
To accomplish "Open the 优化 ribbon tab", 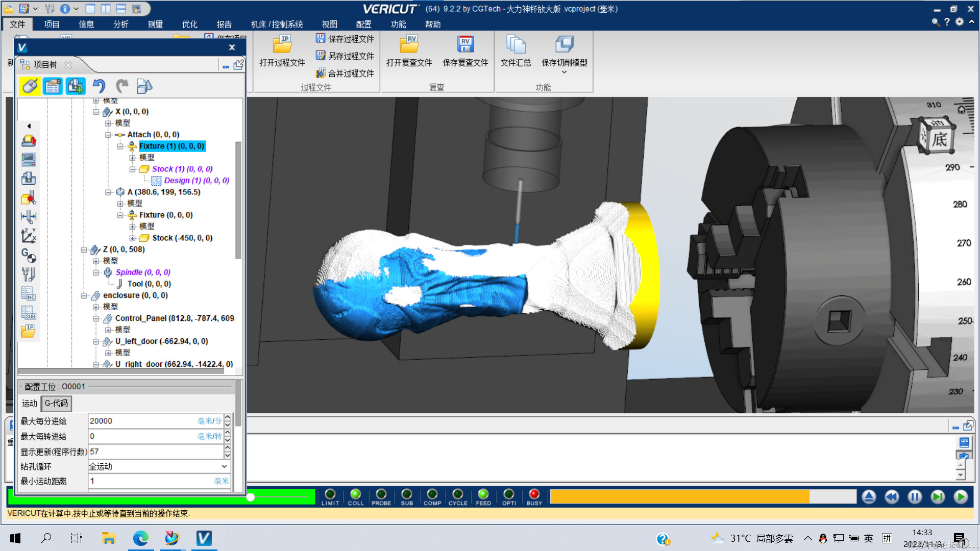I will [x=189, y=24].
